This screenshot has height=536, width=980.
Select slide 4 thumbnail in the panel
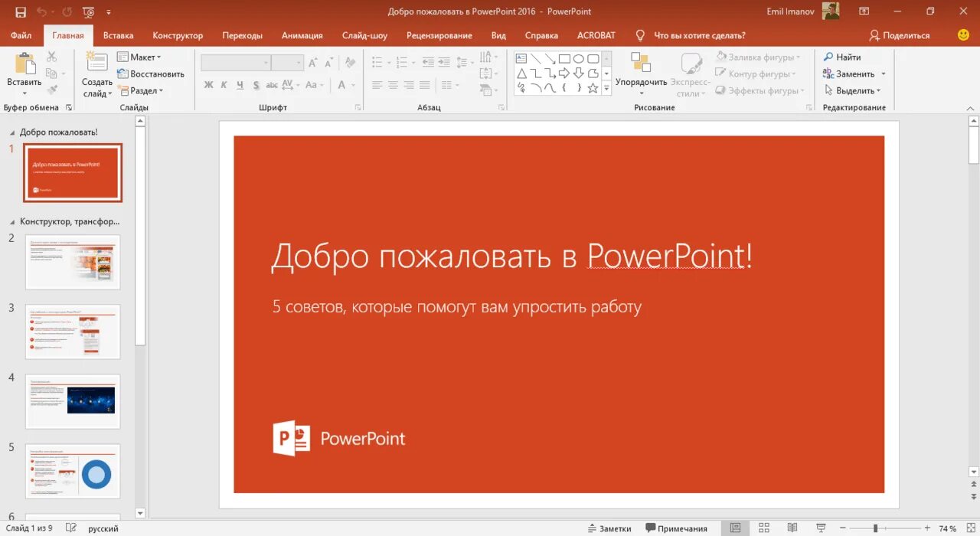73,401
